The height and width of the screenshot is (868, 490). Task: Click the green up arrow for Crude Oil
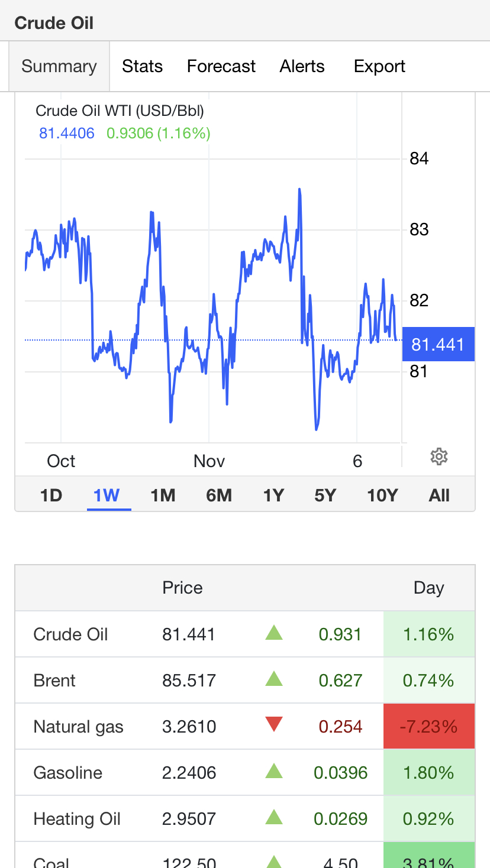pyautogui.click(x=274, y=633)
